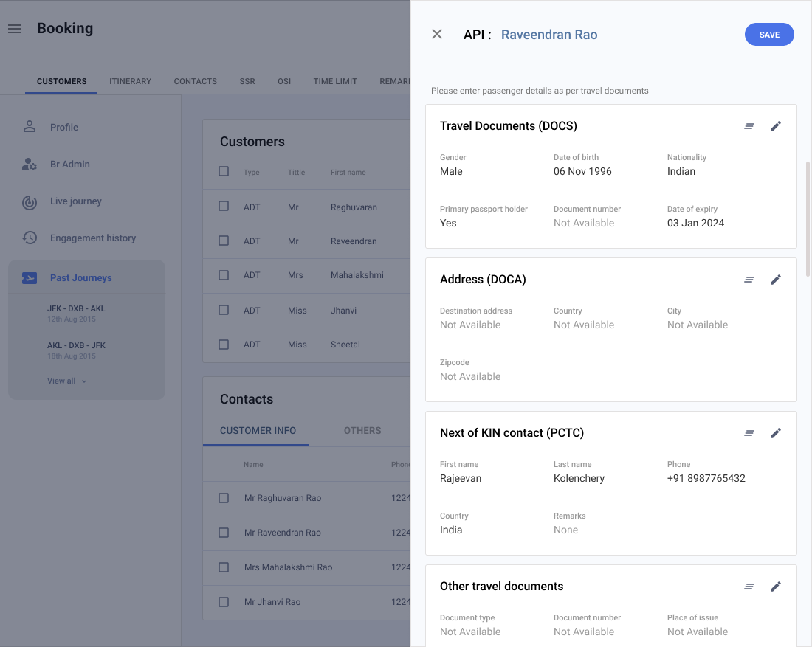812x647 pixels.
Task: Click the Next of KIN Country value India
Action: coord(451,530)
